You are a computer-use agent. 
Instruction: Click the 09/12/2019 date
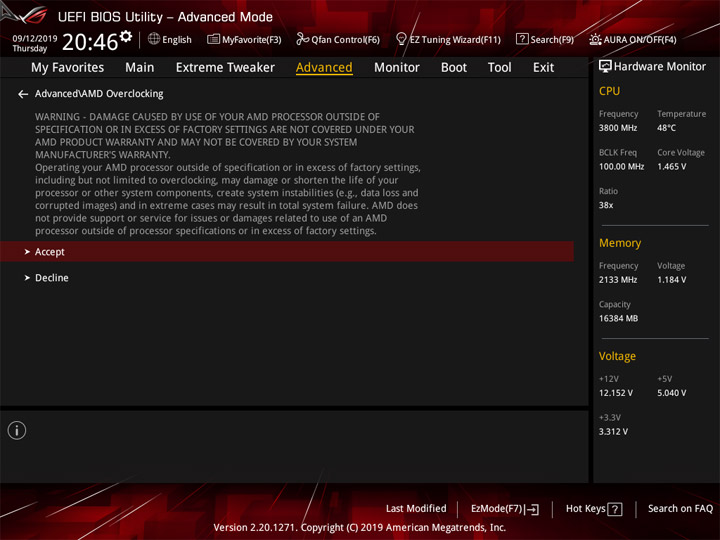pyautogui.click(x=35, y=39)
